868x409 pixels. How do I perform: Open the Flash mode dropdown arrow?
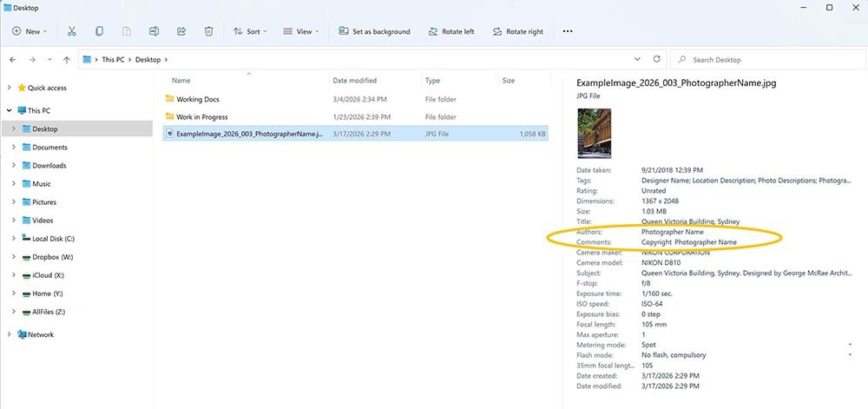(849, 355)
